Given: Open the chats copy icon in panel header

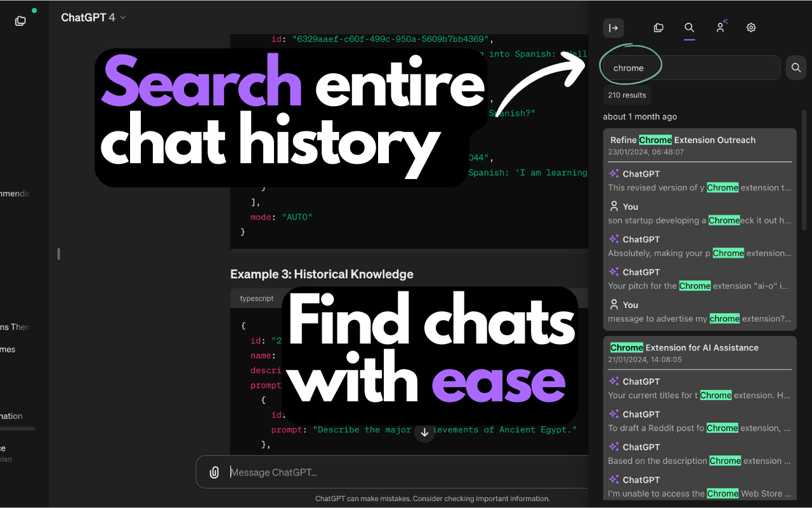Looking at the screenshot, I should click(658, 28).
